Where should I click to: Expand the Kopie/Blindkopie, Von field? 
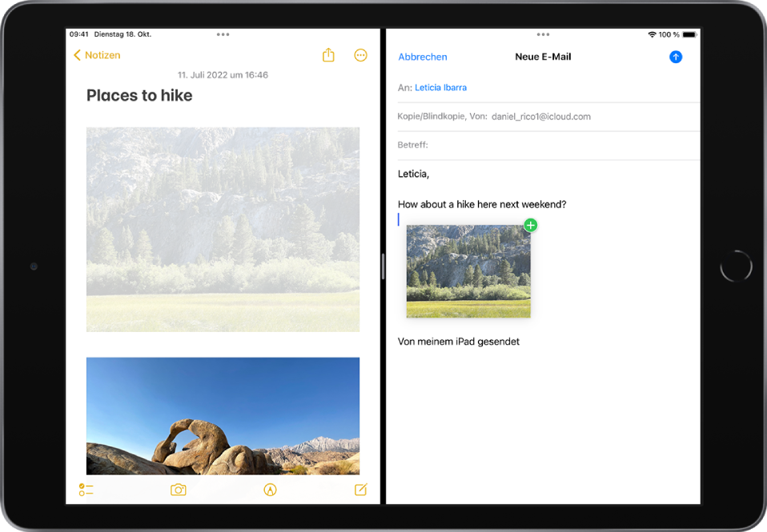[x=494, y=116]
